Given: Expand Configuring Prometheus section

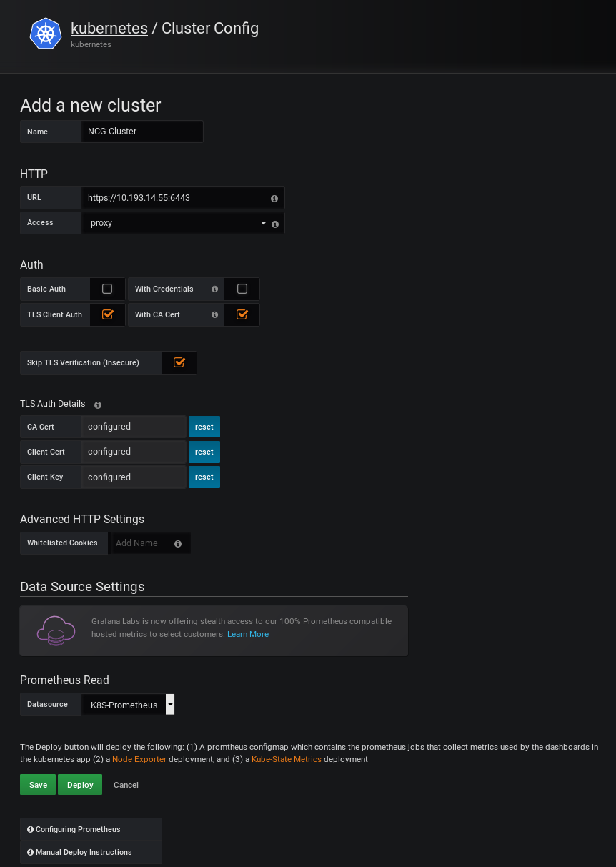Looking at the screenshot, I should 91,829.
